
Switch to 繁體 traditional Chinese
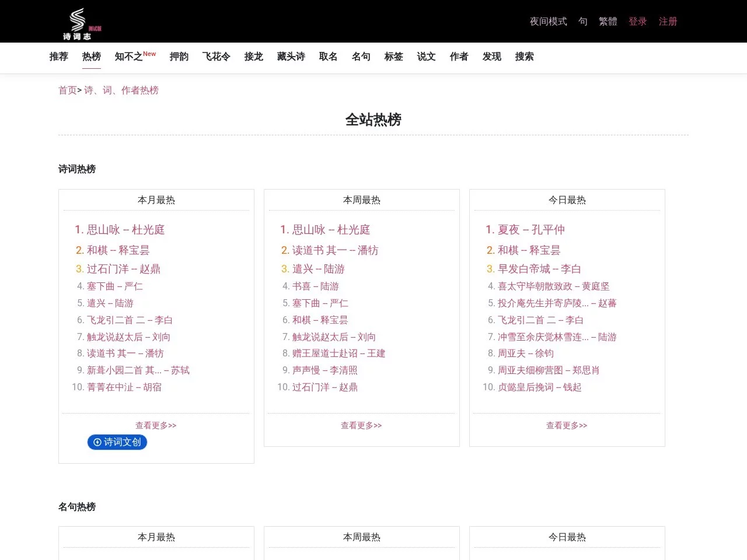[608, 22]
